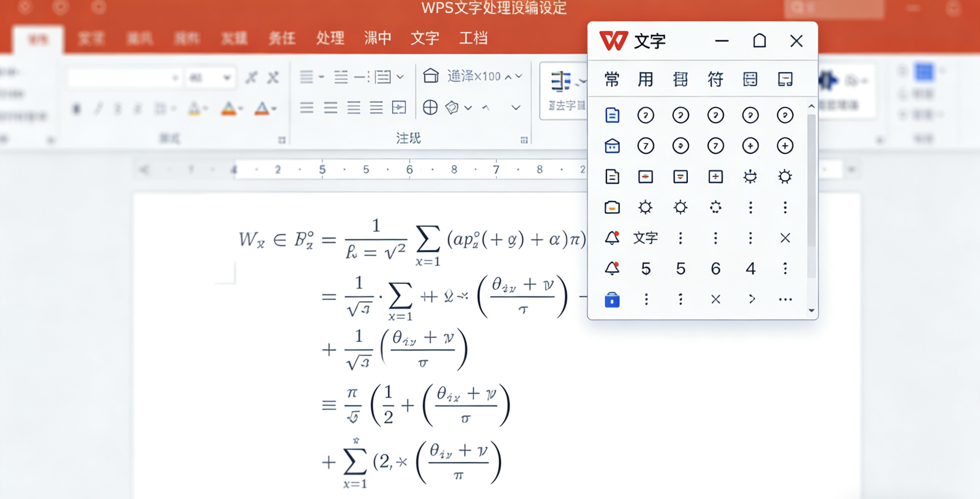Open the blue document icon in the 文字 panel
This screenshot has height=499, width=980.
tap(612, 115)
